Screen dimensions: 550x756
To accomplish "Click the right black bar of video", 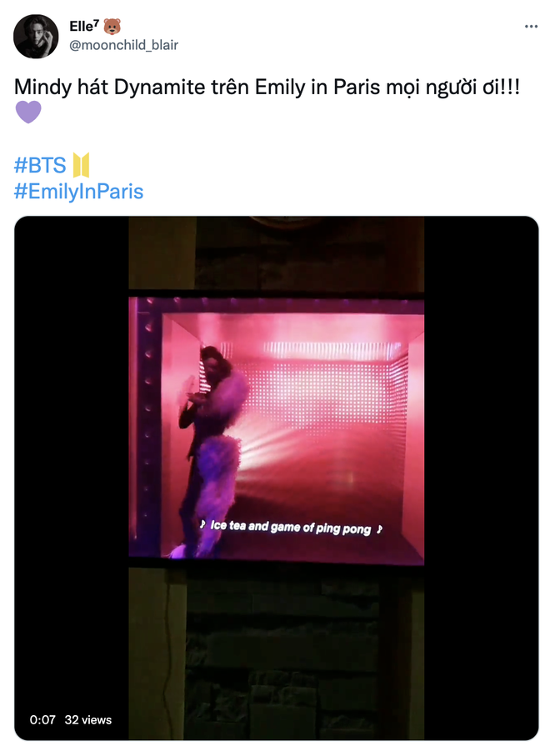I will [x=481, y=478].
